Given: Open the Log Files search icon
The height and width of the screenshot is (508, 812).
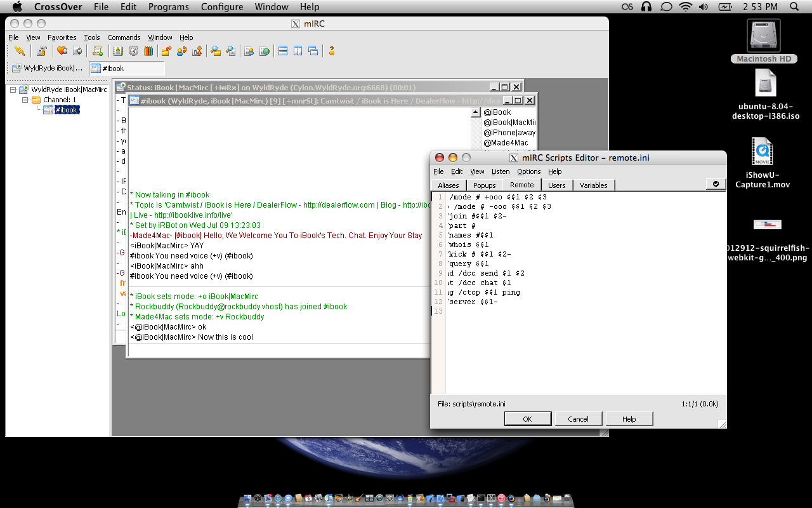Looking at the screenshot, I should [231, 51].
